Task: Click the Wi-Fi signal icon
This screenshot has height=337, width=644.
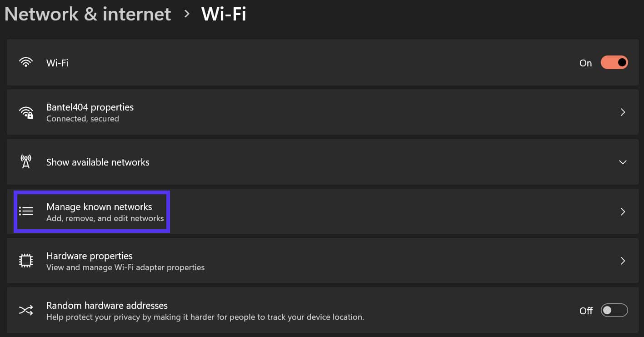Action: 26,62
